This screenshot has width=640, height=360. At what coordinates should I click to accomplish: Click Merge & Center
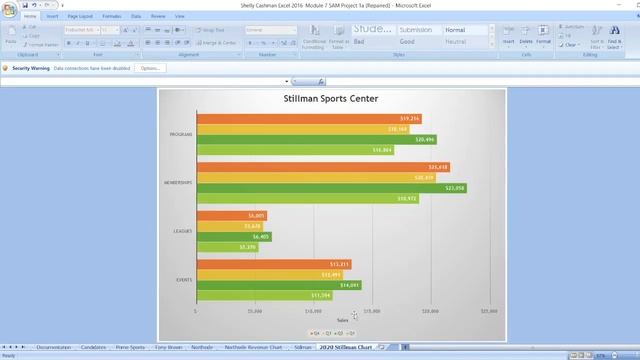pos(216,43)
